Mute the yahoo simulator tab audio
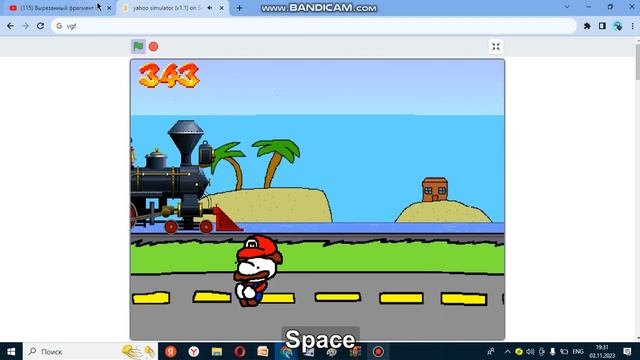640x360 pixels. [x=210, y=8]
